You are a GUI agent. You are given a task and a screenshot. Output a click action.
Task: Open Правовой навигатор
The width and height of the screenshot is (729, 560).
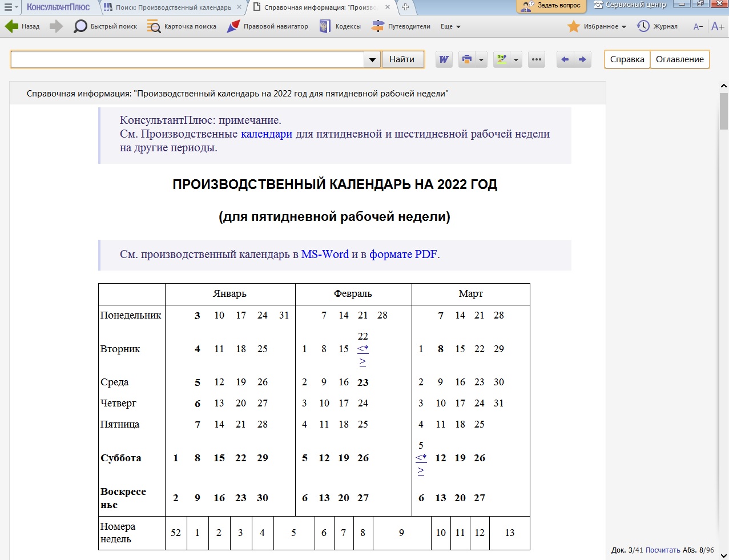point(268,26)
